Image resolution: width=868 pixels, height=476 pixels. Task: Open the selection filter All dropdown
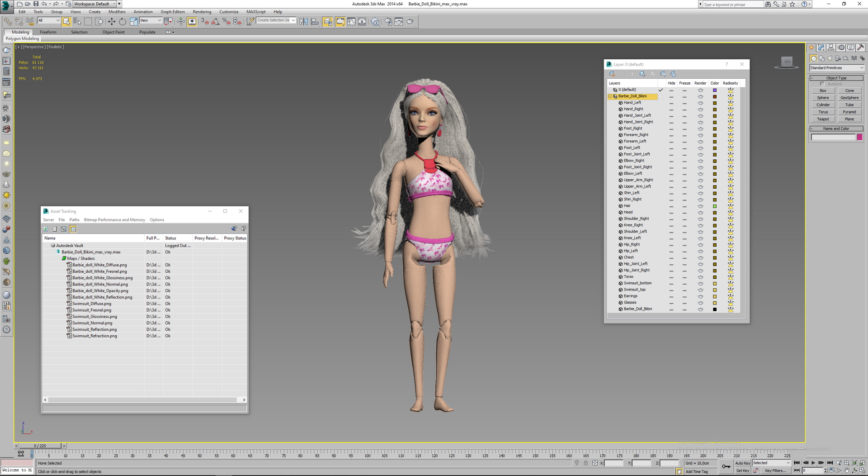pyautogui.click(x=49, y=20)
